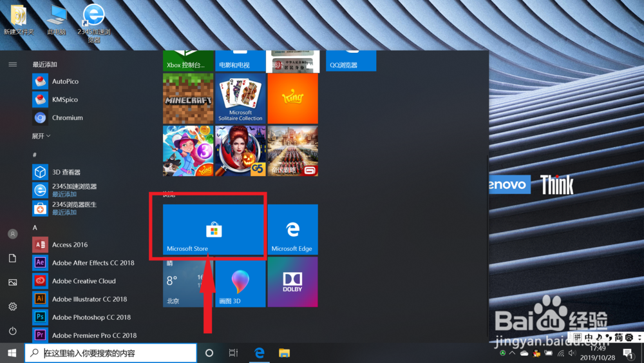Expand the Start menu hamburger navigation
644x363 pixels.
[13, 64]
